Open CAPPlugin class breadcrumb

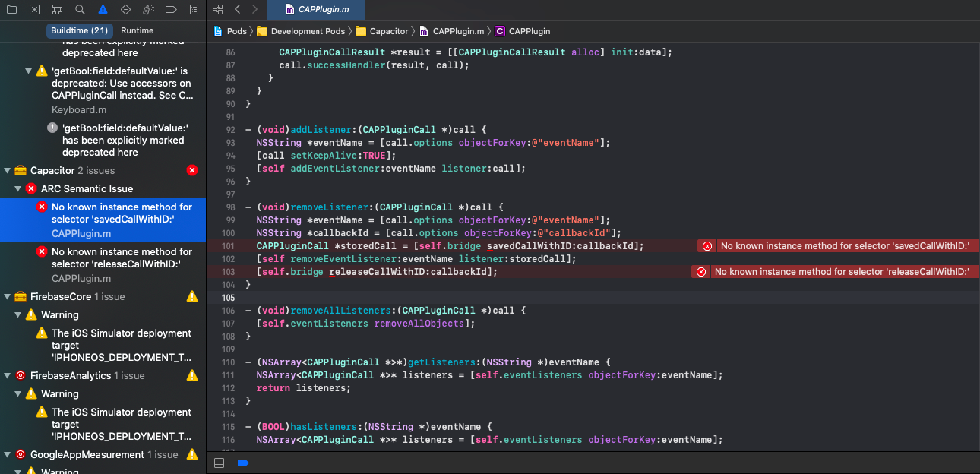(x=523, y=31)
